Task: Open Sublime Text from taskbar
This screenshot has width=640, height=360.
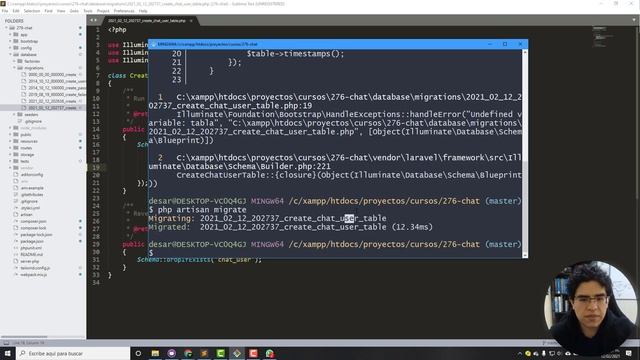Action: tap(204, 353)
